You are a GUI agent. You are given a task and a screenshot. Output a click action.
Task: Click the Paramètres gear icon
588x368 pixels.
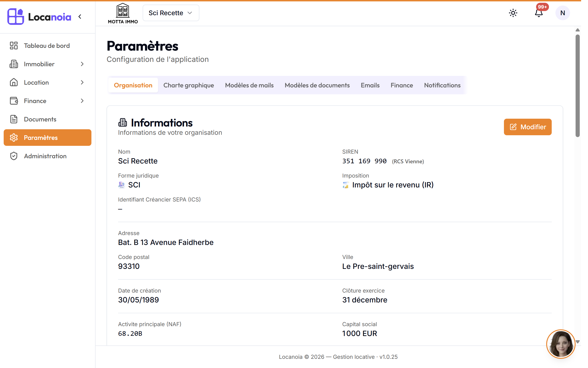[14, 138]
